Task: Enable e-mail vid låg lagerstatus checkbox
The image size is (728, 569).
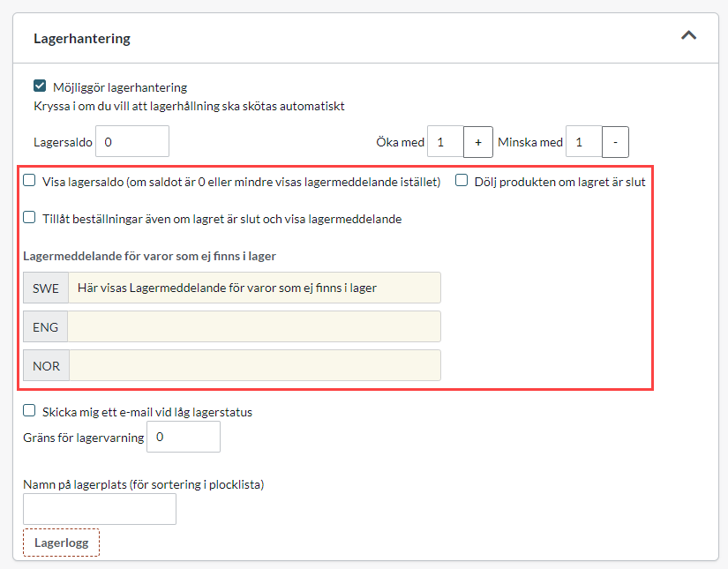Action: coord(30,411)
